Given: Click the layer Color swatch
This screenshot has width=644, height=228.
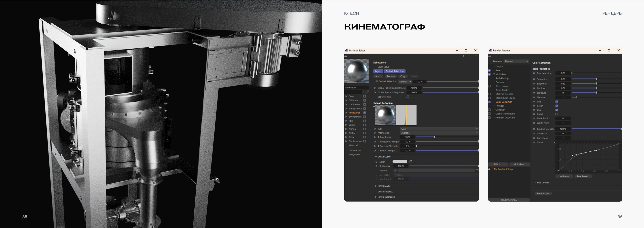Looking at the screenshot, I should (400, 162).
